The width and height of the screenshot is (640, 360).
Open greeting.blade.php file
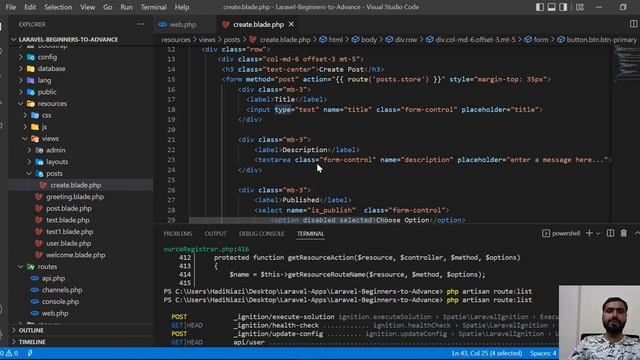pos(75,197)
